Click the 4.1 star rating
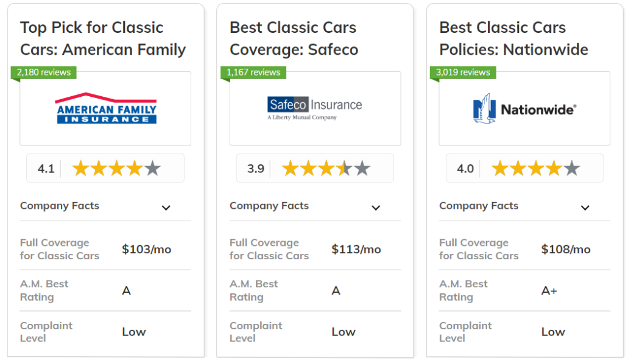 [x=105, y=168]
